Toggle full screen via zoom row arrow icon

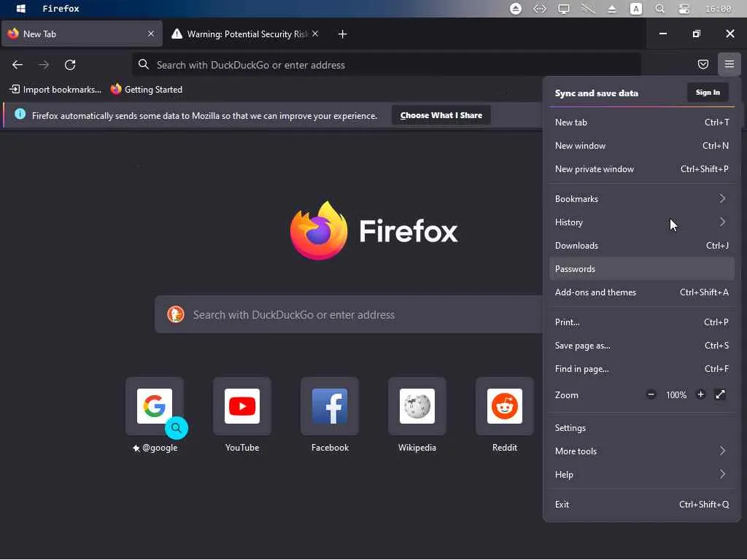[x=720, y=394]
